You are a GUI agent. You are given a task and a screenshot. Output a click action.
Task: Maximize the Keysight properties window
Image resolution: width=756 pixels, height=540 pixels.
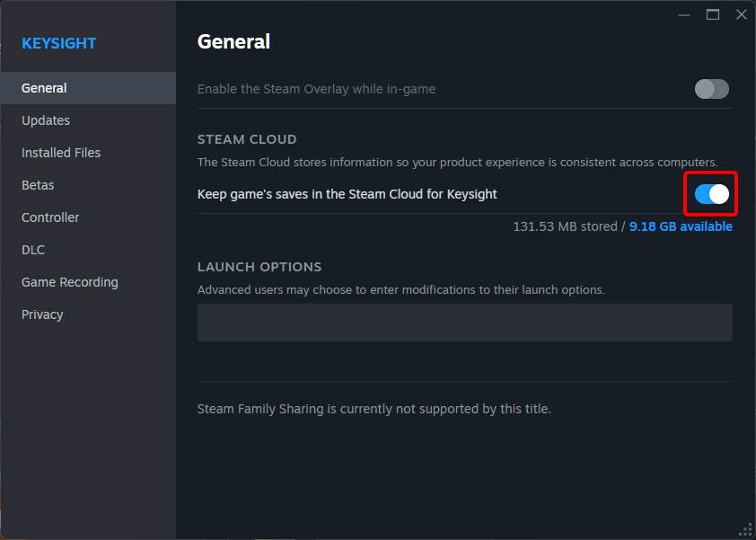coord(713,15)
